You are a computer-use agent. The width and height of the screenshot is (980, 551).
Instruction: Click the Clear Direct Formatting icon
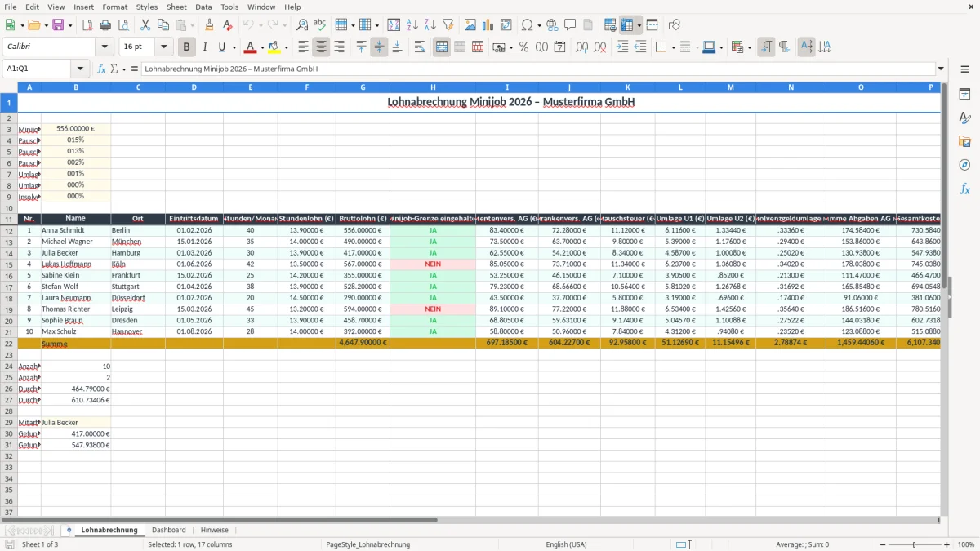pyautogui.click(x=228, y=25)
